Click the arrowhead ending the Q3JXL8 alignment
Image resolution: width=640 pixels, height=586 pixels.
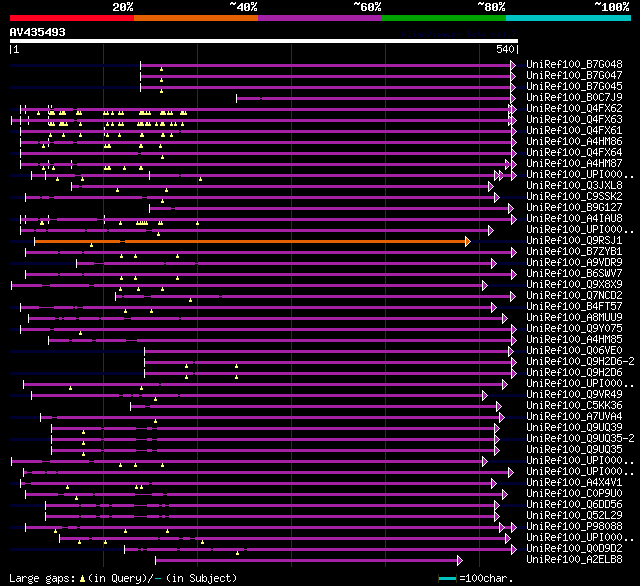[x=491, y=186]
